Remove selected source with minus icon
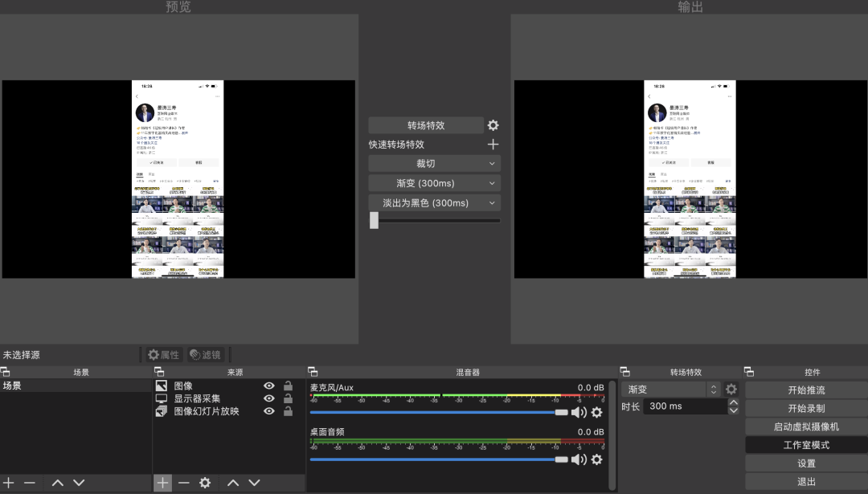 click(x=182, y=482)
